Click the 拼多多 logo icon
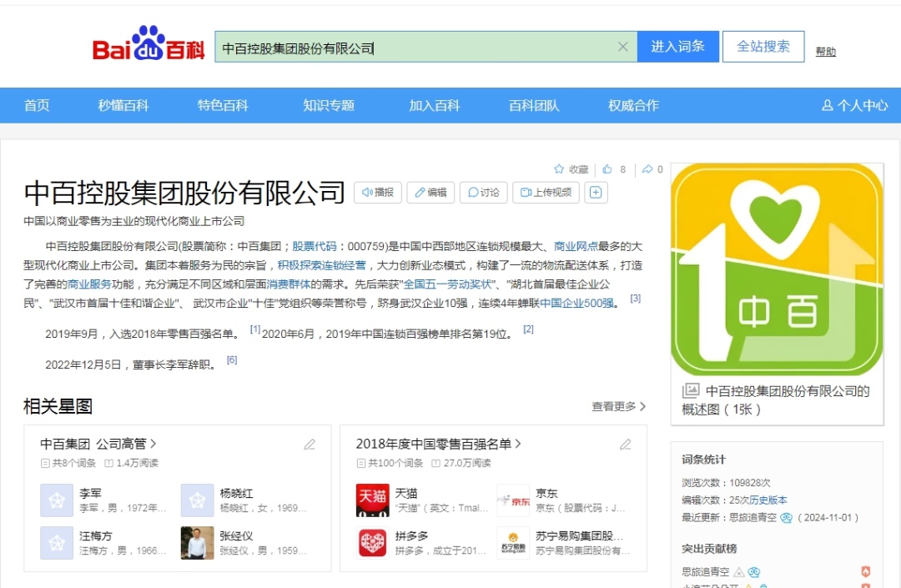The width and height of the screenshot is (901, 588). coord(373,543)
